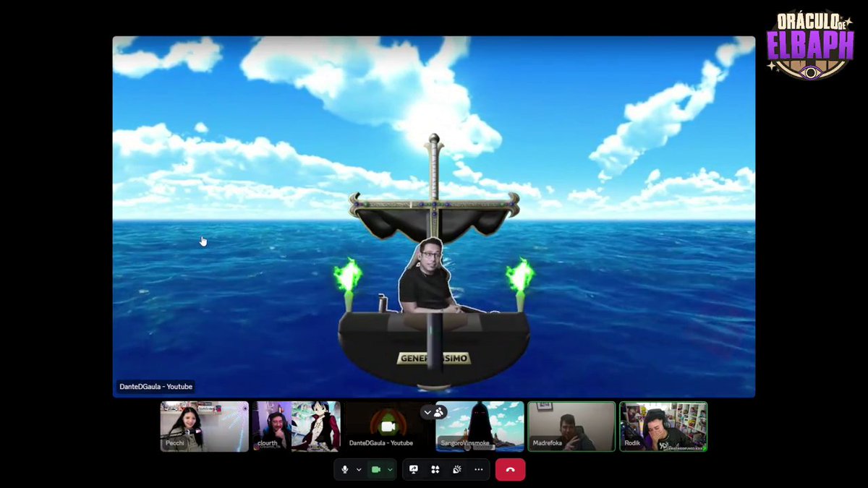Open the soundboard icon
The width and height of the screenshot is (868, 488).
(x=457, y=469)
